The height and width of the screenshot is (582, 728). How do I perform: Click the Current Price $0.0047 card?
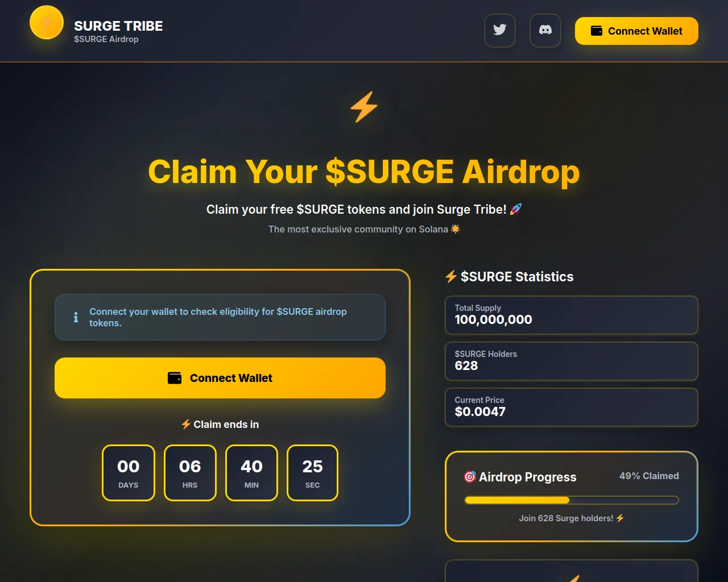point(572,407)
